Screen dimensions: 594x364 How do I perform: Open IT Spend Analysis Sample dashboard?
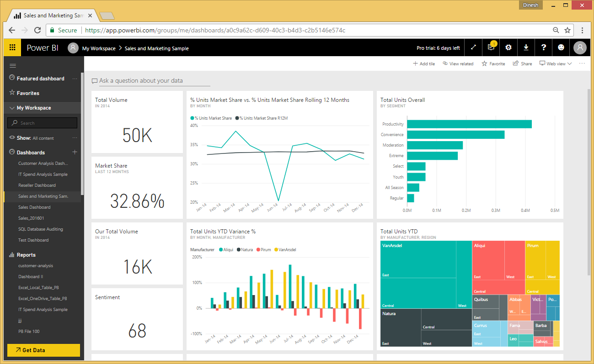point(43,174)
